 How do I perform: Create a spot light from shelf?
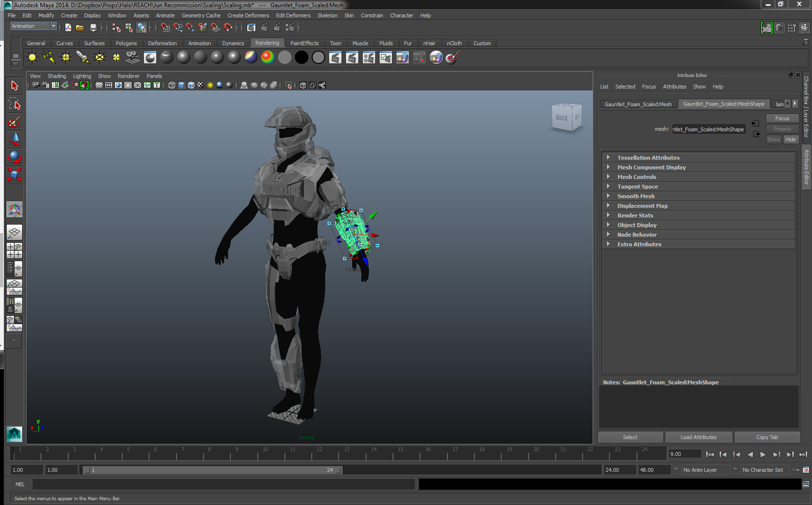(x=82, y=58)
